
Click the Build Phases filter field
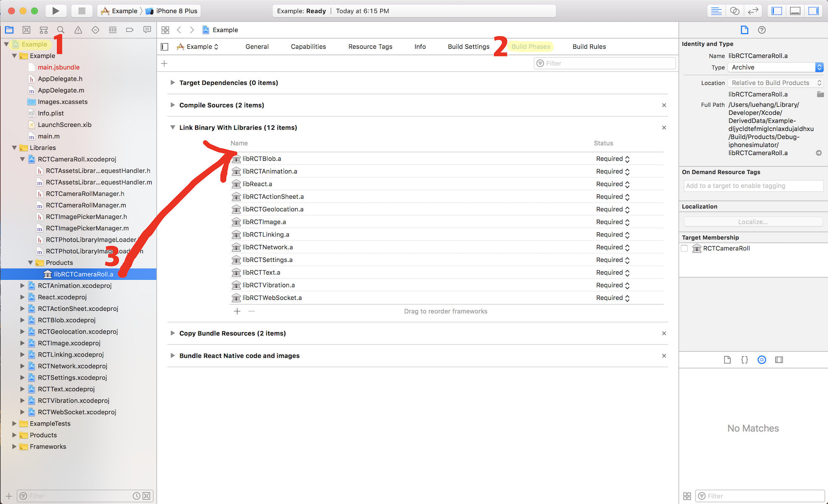click(605, 63)
